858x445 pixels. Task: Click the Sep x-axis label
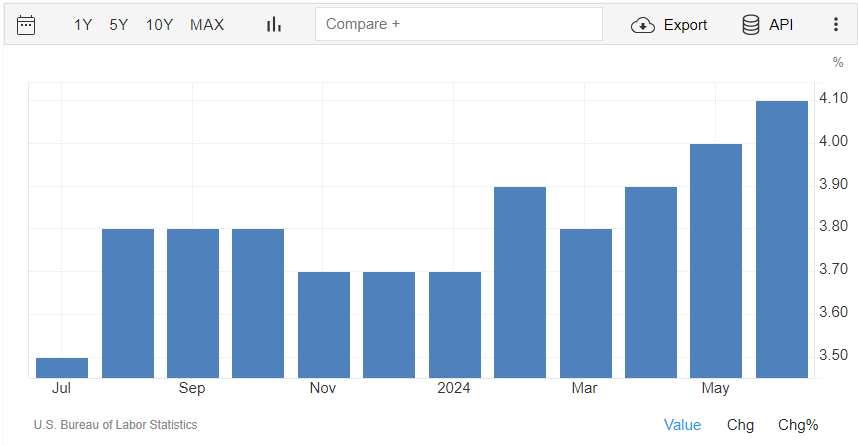pos(192,388)
